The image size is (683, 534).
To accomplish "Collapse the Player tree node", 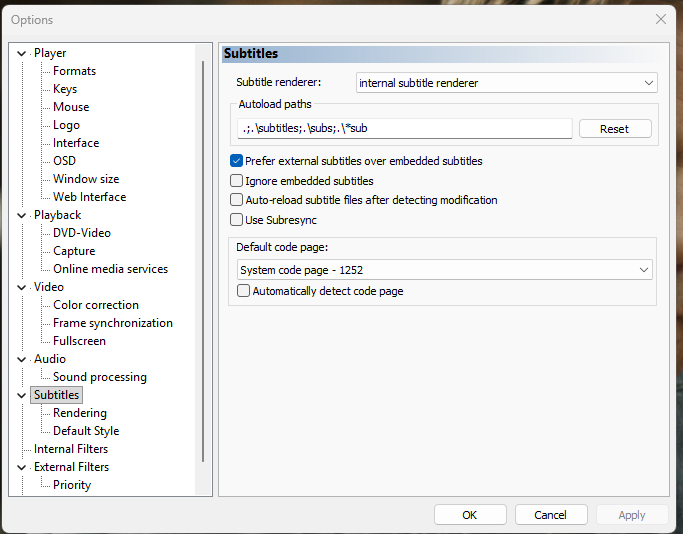I will point(21,54).
